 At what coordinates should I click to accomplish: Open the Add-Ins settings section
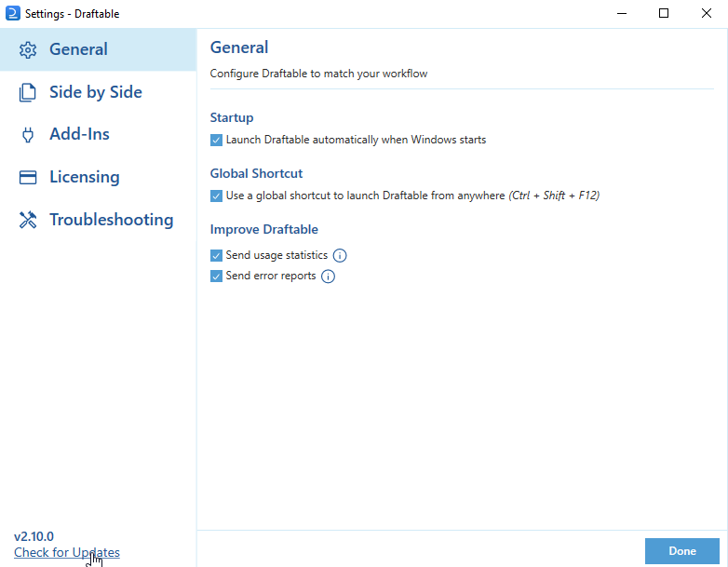tap(98, 135)
